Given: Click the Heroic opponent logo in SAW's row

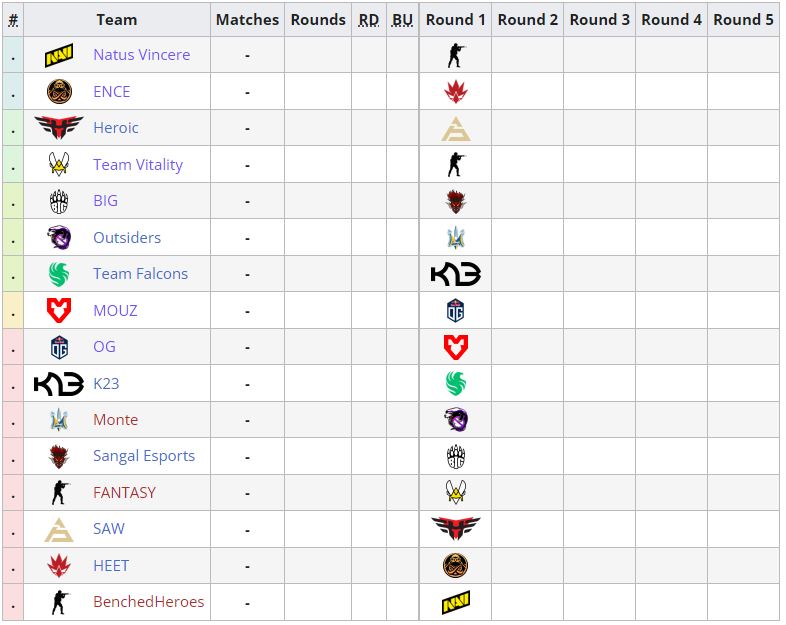Looking at the screenshot, I should [x=456, y=529].
